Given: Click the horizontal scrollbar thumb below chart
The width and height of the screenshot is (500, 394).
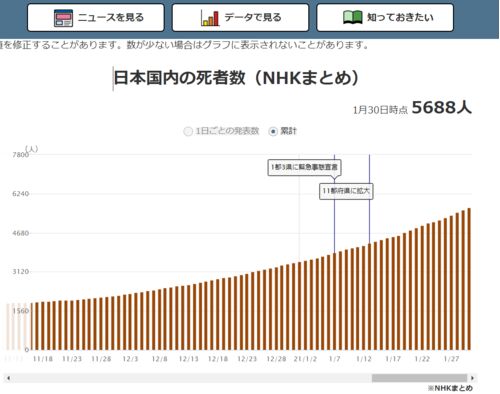Looking at the screenshot, I should click(419, 378).
